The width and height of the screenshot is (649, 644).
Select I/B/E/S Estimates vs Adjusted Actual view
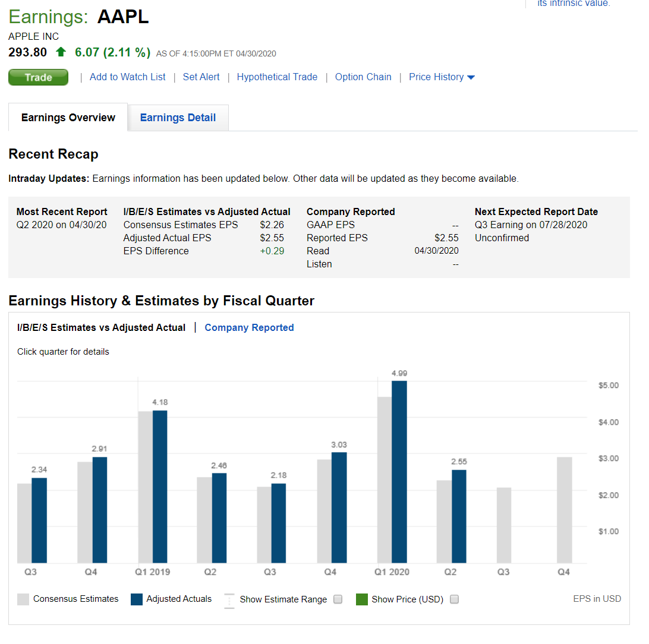pos(102,327)
